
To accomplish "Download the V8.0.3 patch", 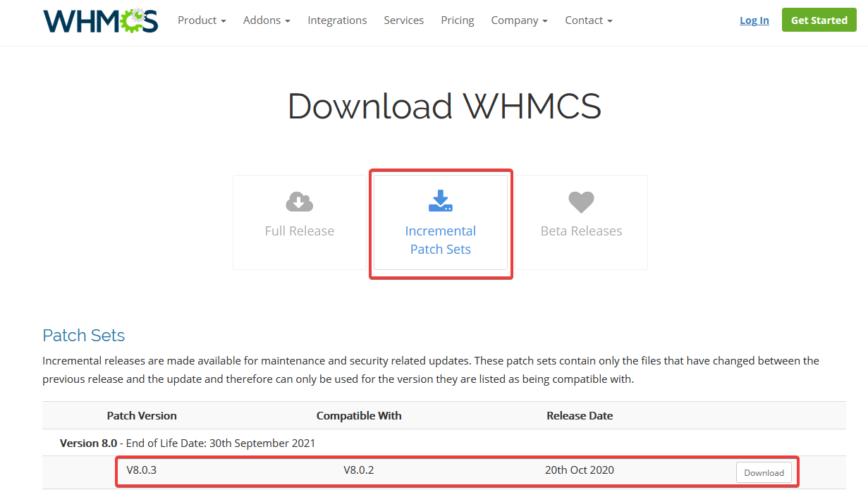I will click(x=764, y=472).
